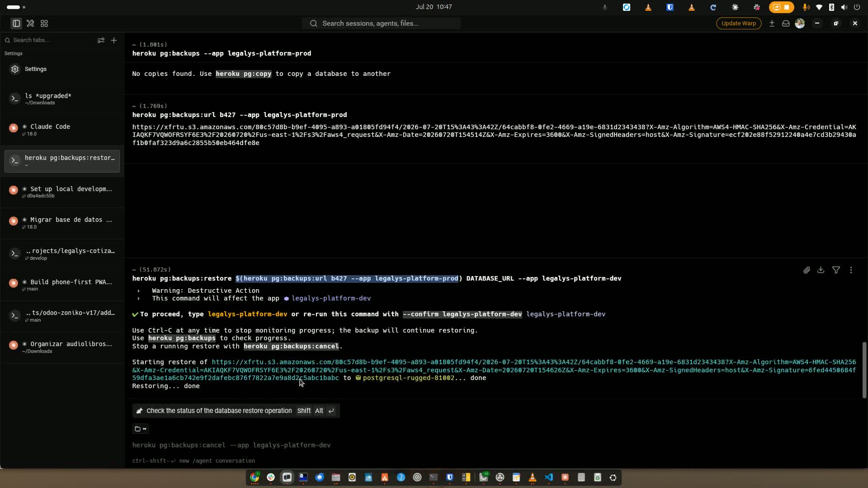Open the grid view icon in top bar
868x488 pixels.
point(44,23)
